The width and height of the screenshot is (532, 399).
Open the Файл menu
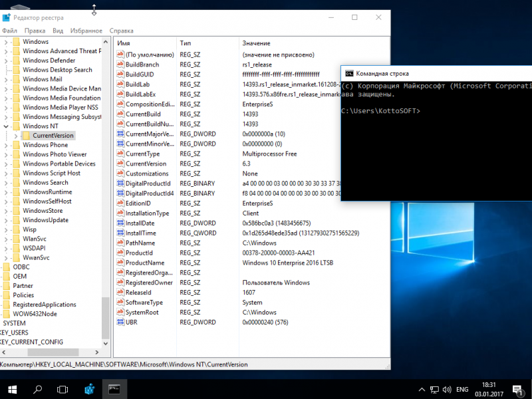[9, 31]
